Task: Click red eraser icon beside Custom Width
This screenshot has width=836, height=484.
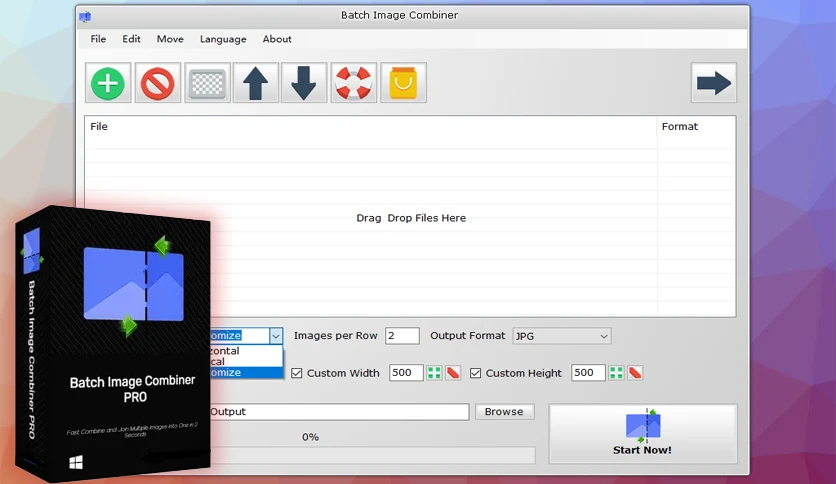Action: (453, 373)
